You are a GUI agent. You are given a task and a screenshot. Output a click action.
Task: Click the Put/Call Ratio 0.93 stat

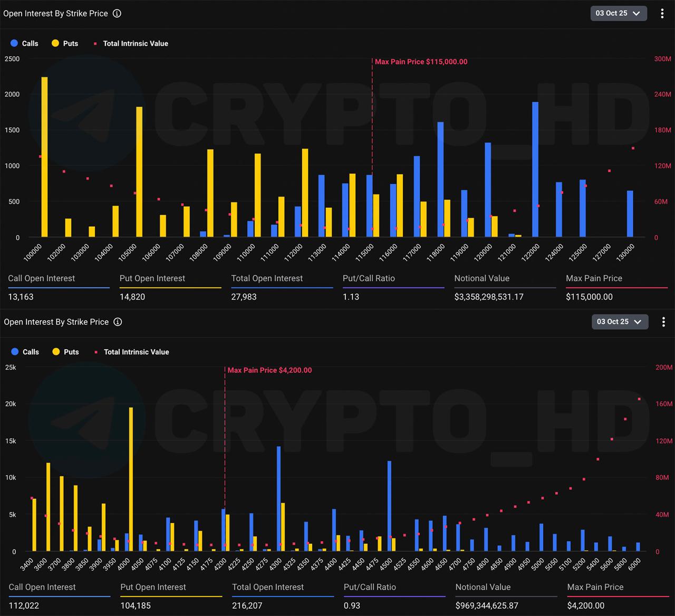(x=352, y=605)
